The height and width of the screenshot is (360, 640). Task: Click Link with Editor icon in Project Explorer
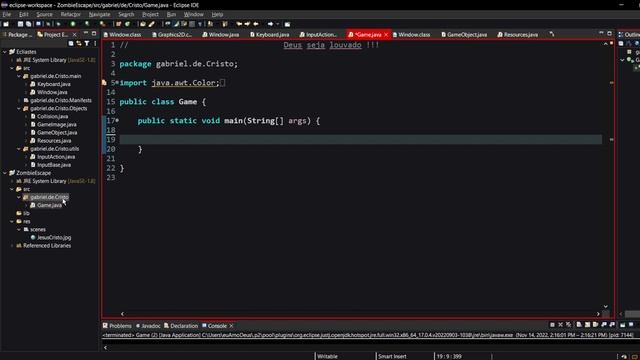pos(79,43)
